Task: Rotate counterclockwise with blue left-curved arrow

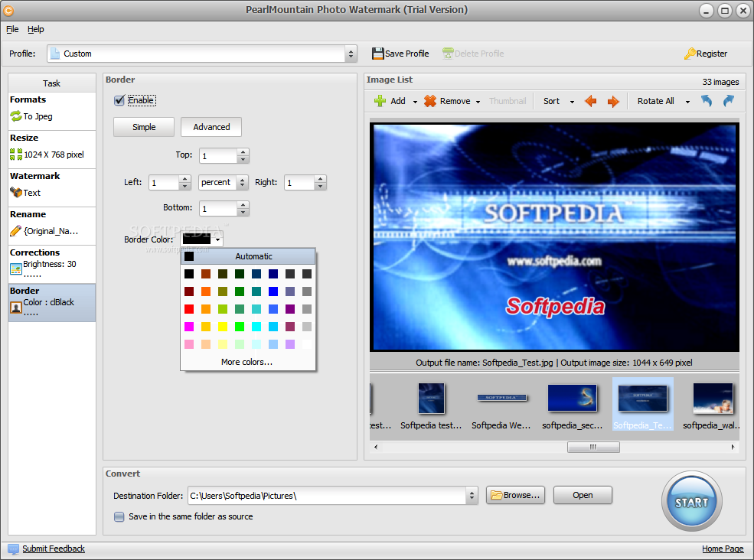Action: point(706,101)
